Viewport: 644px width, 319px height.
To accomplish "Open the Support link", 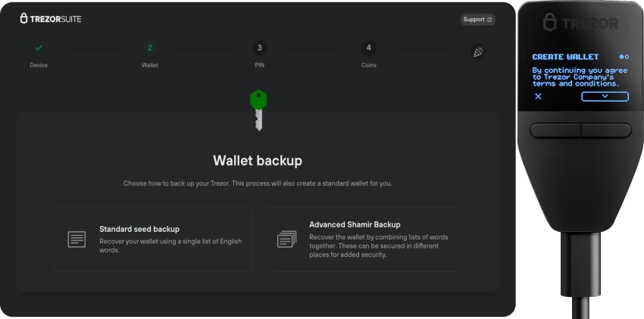I will tap(477, 19).
